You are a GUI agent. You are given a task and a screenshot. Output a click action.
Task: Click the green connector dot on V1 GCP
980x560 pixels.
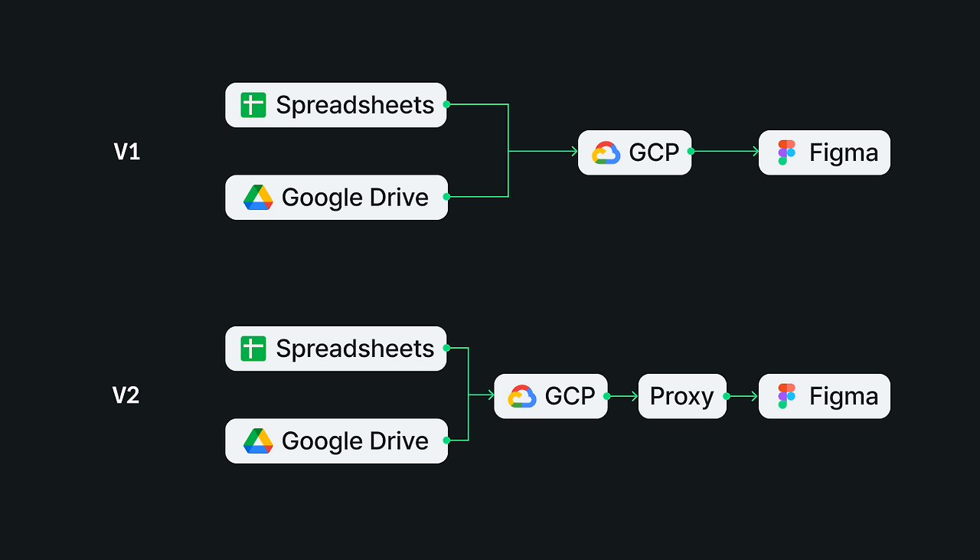(x=691, y=152)
